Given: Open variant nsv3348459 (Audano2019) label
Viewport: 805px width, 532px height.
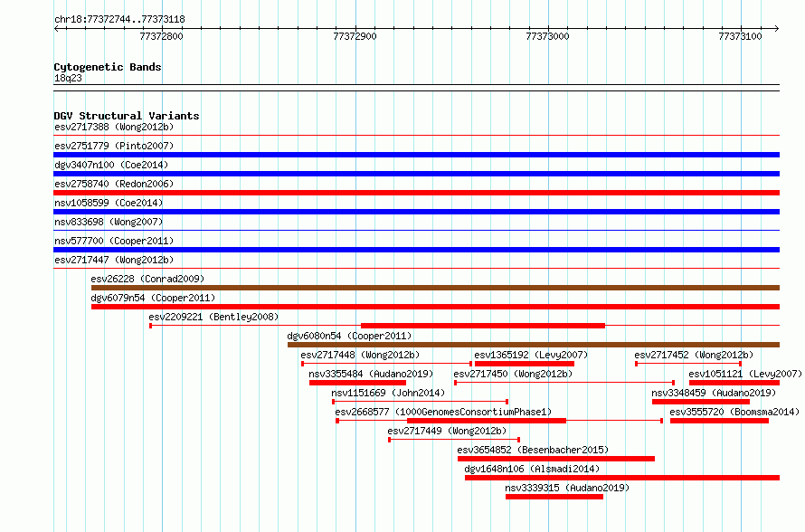Looking at the screenshot, I should (x=715, y=393).
